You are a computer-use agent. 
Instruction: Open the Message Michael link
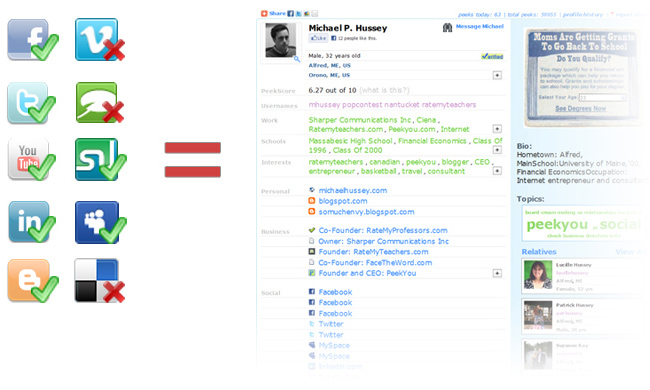coord(480,27)
